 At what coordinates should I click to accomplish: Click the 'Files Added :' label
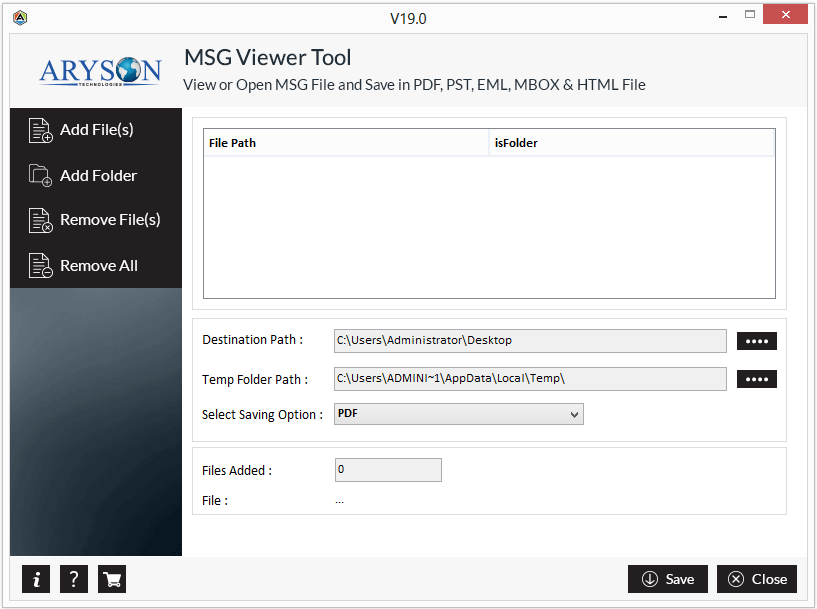tap(237, 470)
